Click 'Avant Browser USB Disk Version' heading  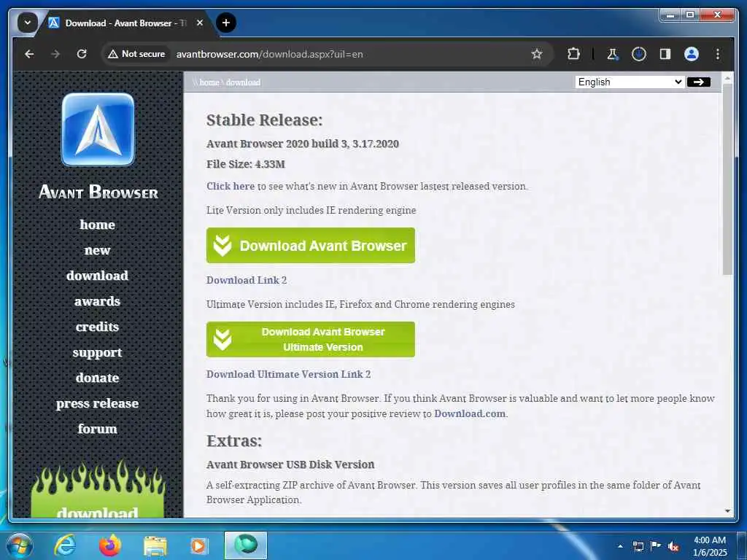[290, 464]
